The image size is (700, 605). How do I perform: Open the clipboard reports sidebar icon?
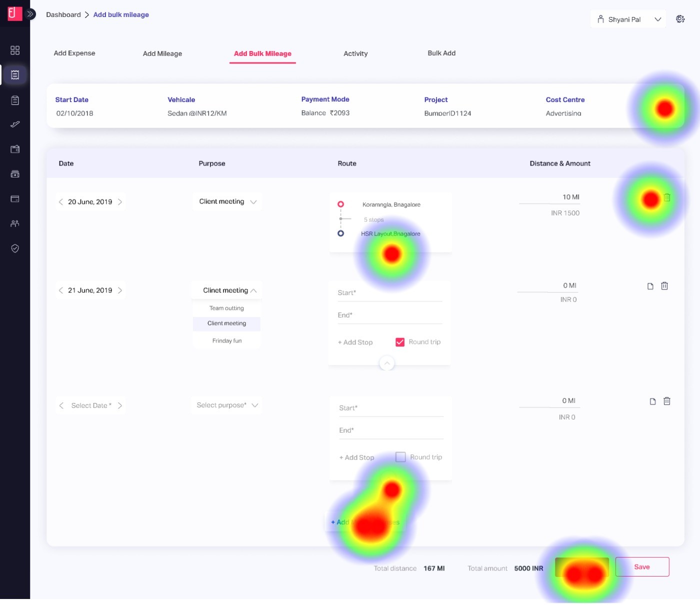[15, 100]
